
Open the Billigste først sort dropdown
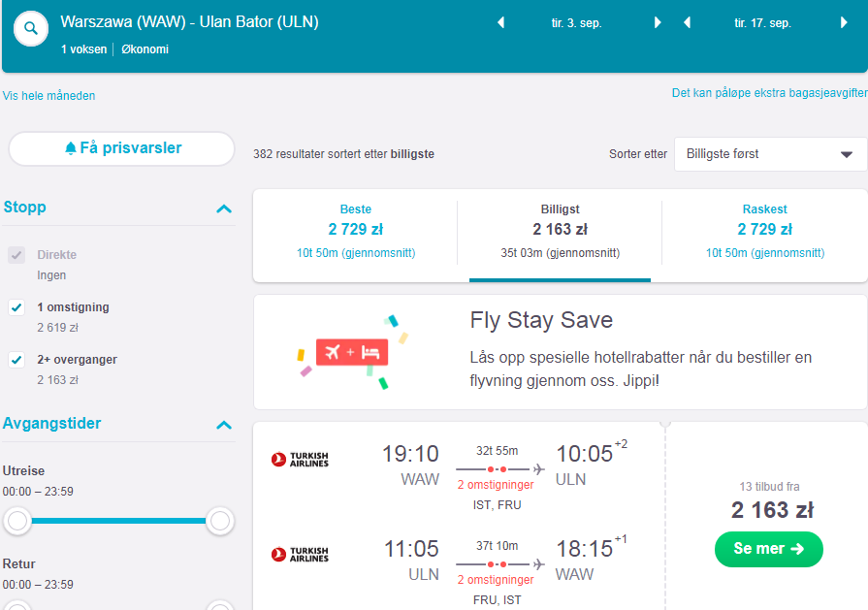tap(771, 154)
